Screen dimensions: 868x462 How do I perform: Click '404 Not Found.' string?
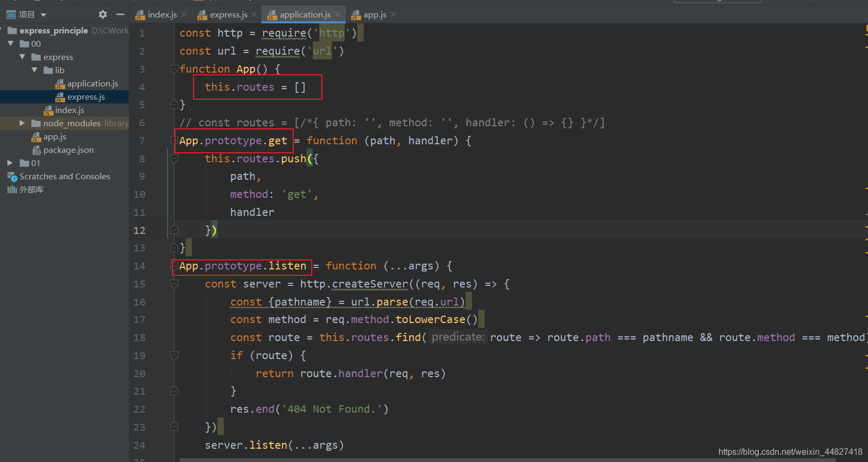click(x=332, y=409)
